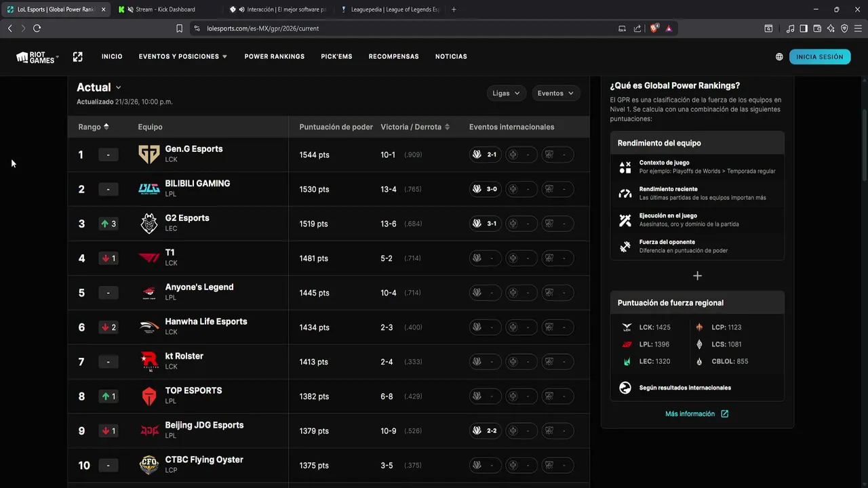Bookmark this page with the bookmark icon

(x=179, y=28)
